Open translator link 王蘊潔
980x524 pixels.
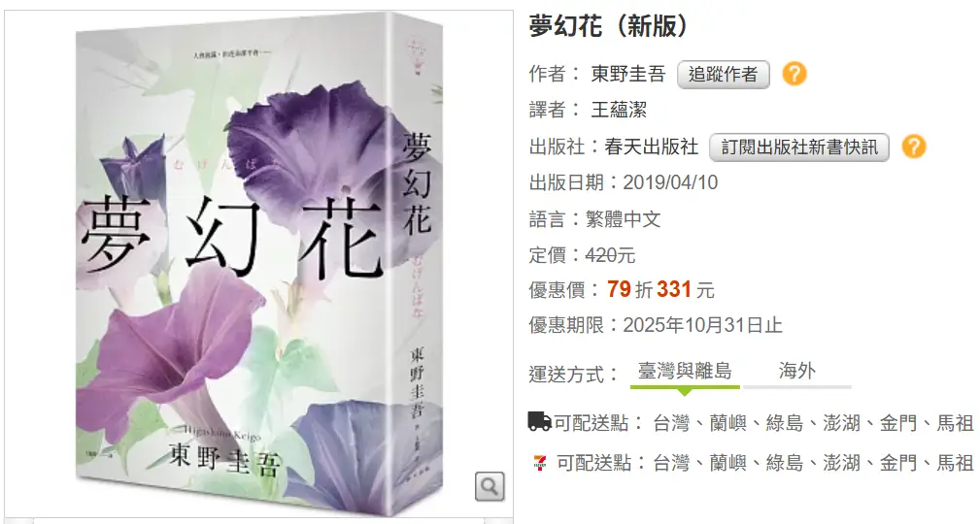point(619,110)
